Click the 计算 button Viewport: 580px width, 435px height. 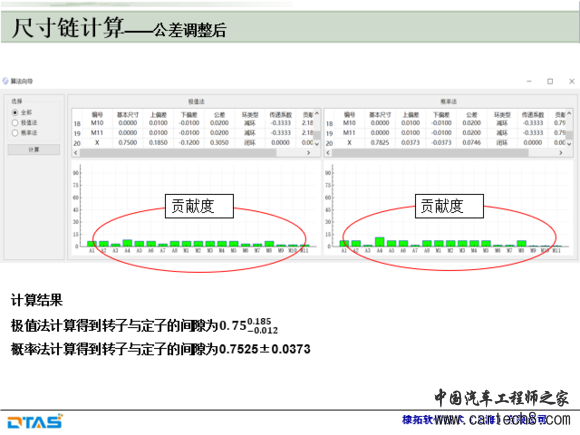34,149
